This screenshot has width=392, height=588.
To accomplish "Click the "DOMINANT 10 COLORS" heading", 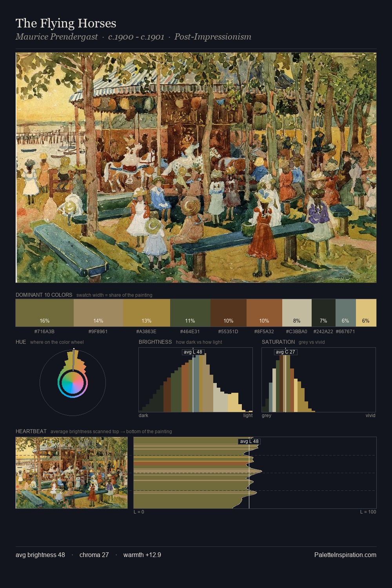I will 44,295.
